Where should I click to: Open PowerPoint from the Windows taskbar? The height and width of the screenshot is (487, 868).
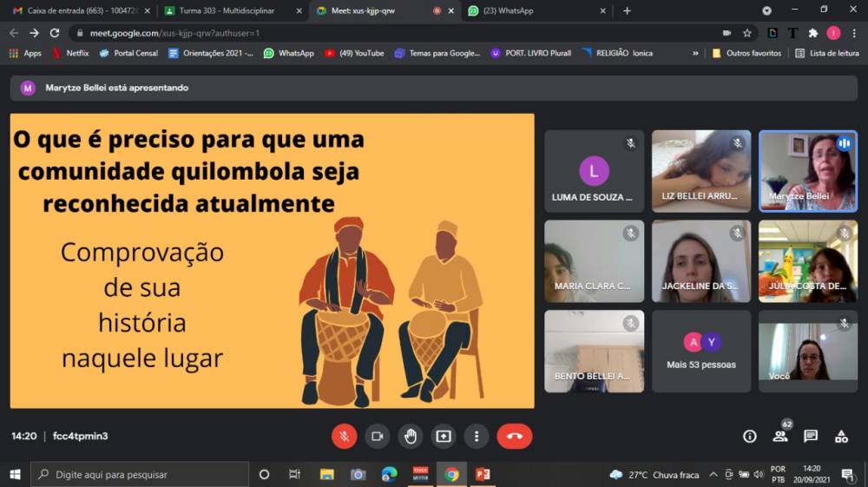[483, 474]
